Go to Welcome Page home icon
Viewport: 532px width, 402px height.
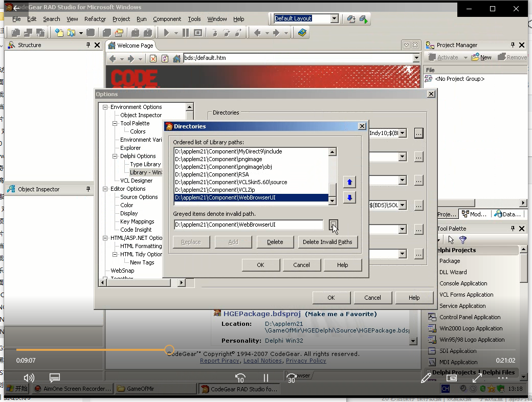[x=176, y=59]
